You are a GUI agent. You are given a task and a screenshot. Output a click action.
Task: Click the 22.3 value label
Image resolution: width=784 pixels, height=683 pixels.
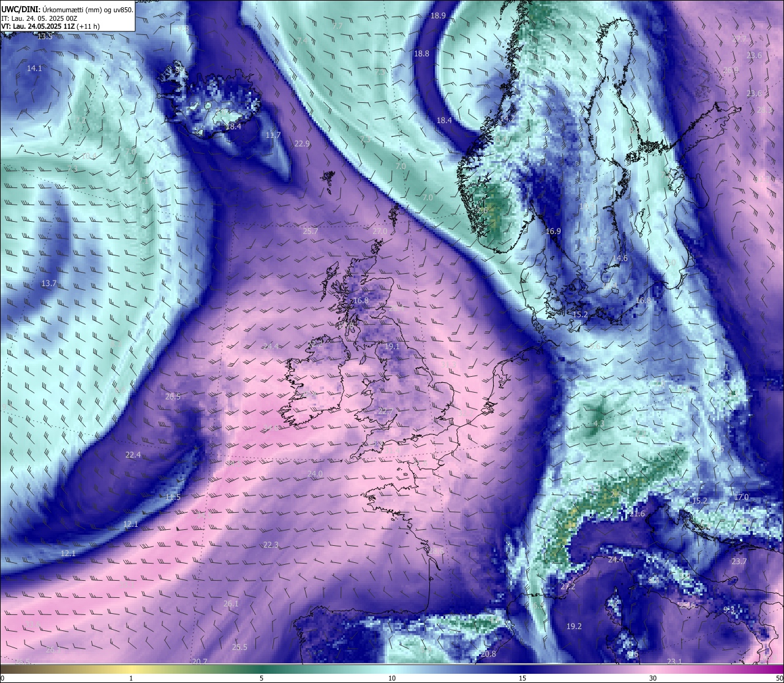pos(271,545)
